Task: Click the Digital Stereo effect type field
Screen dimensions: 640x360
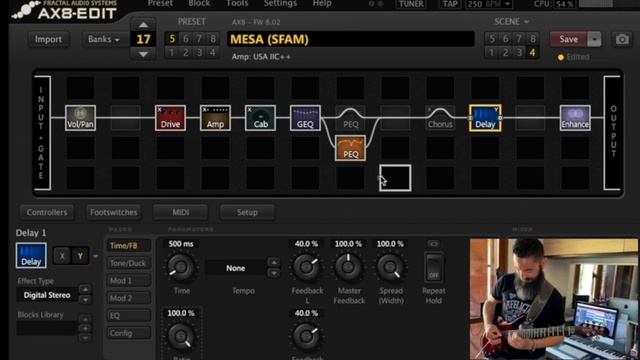Action: [x=47, y=295]
